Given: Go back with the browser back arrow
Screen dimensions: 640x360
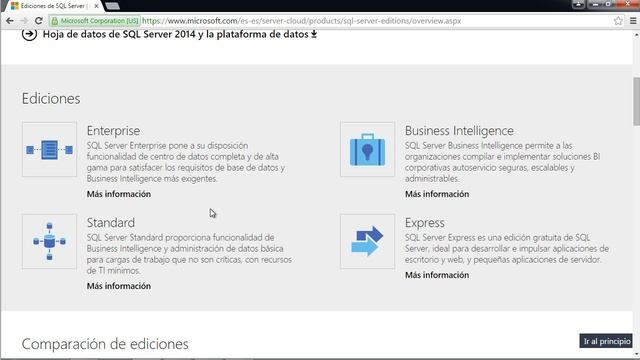Looking at the screenshot, I should pyautogui.click(x=10, y=21).
